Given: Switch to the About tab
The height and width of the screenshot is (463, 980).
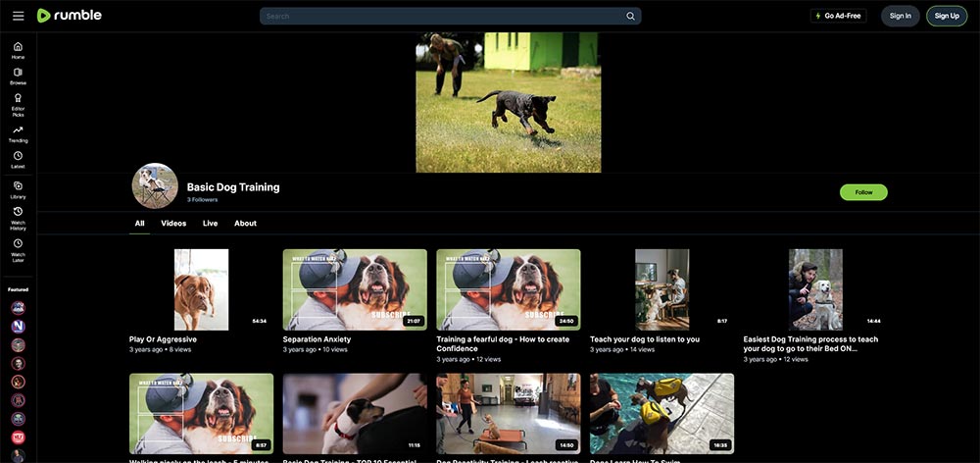Looking at the screenshot, I should pyautogui.click(x=245, y=224).
